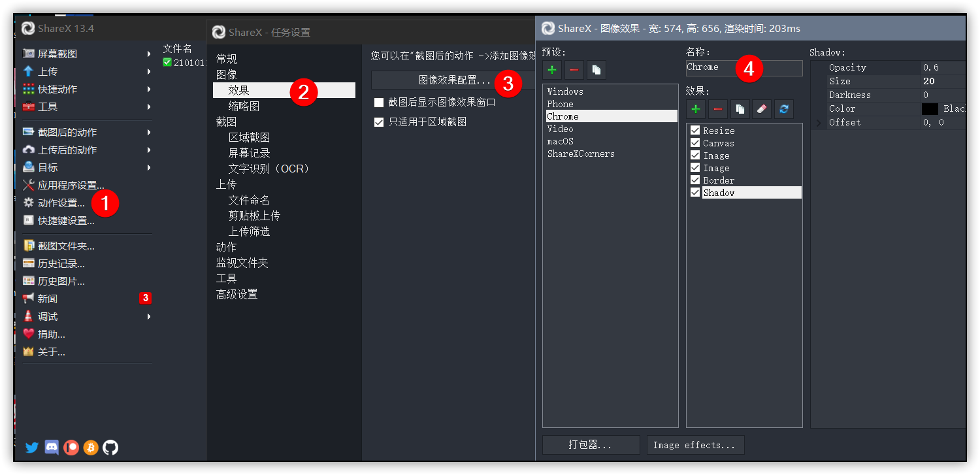Select 监视文件夹 in settings tree

click(x=242, y=263)
